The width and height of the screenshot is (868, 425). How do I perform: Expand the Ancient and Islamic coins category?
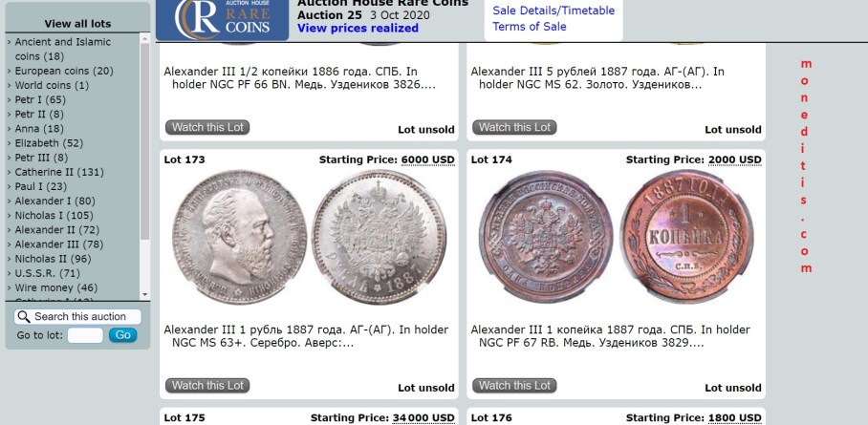(62, 49)
